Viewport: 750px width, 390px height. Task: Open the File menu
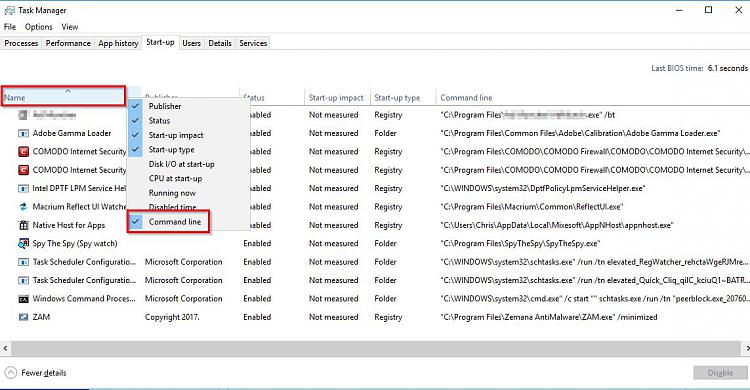(10, 27)
